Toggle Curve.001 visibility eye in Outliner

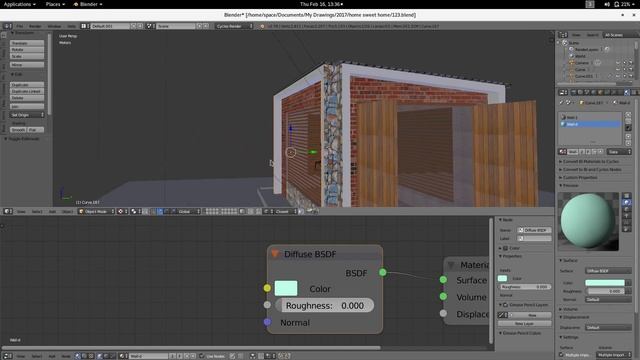pyautogui.click(x=618, y=76)
